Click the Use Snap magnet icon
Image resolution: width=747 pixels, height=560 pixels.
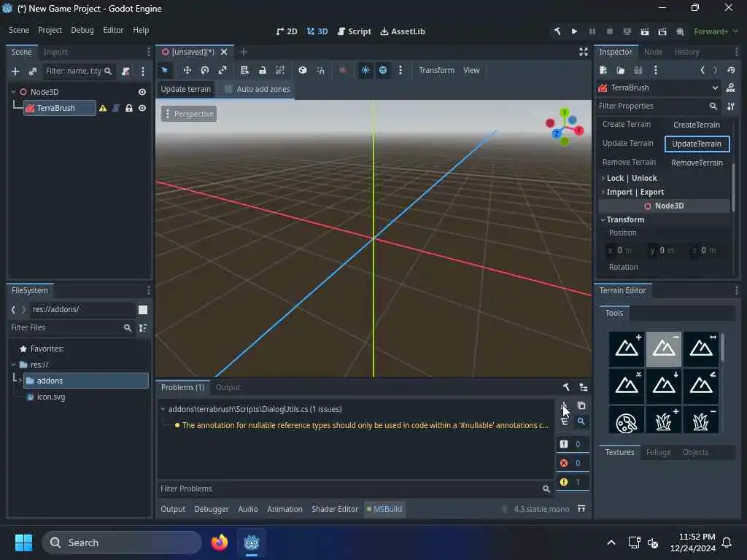click(x=321, y=70)
